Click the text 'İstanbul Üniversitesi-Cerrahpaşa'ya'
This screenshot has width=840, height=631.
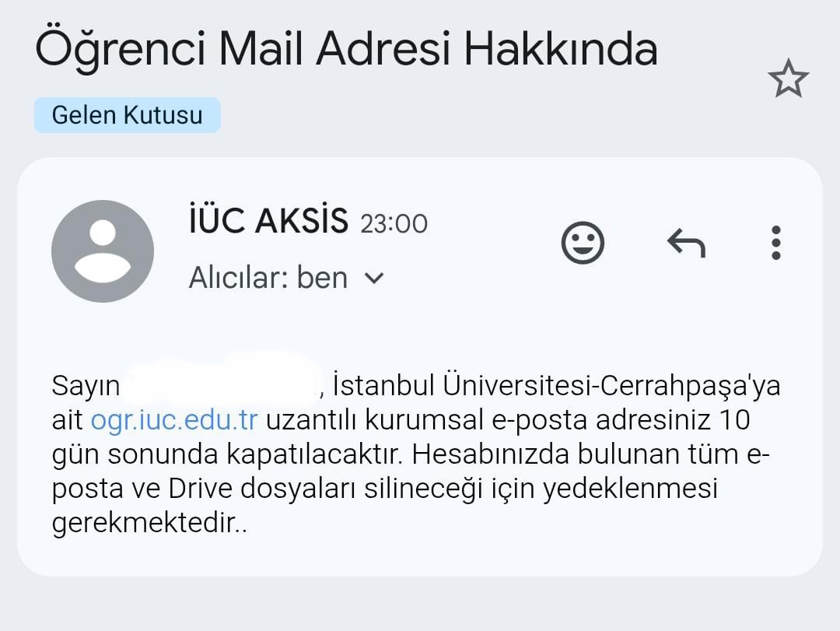pos(555,386)
